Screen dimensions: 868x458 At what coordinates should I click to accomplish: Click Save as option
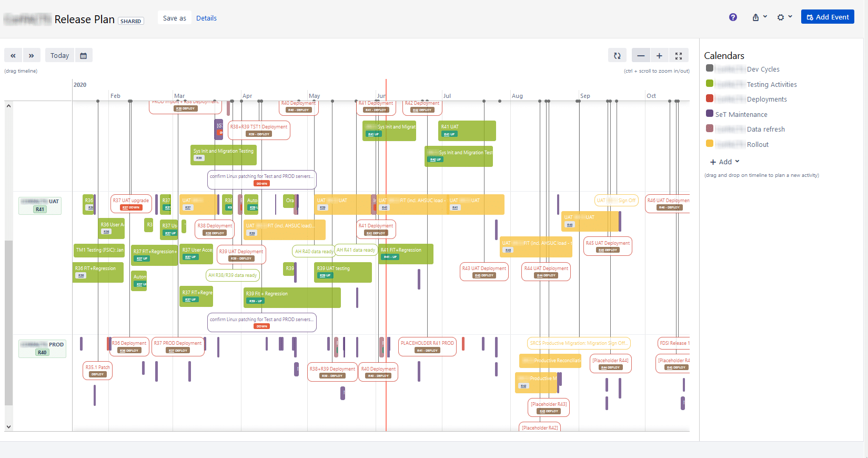click(174, 18)
